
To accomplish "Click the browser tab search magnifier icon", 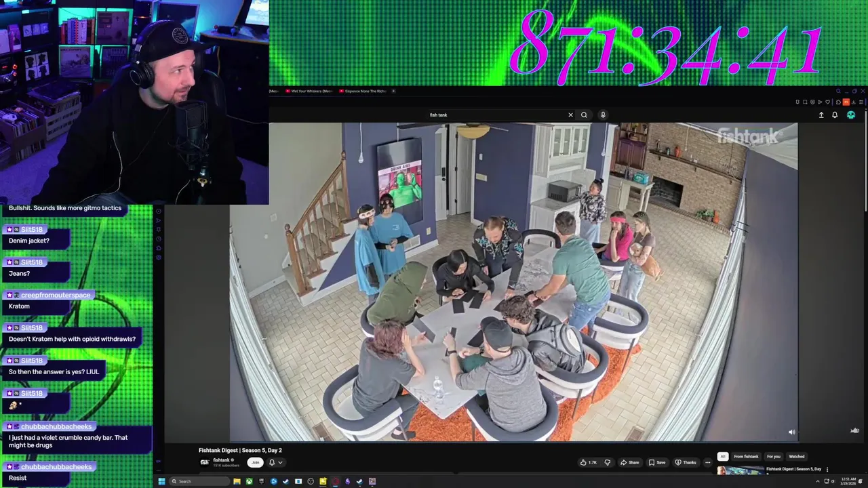I will pyautogui.click(x=838, y=91).
